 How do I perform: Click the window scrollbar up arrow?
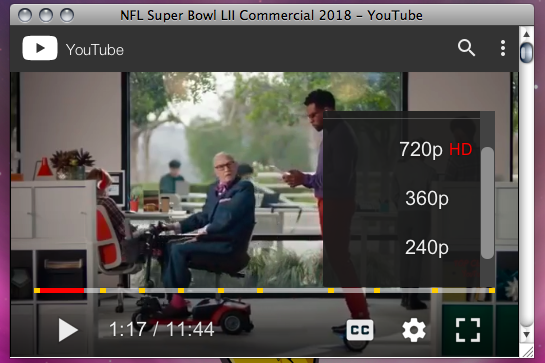coord(526,34)
